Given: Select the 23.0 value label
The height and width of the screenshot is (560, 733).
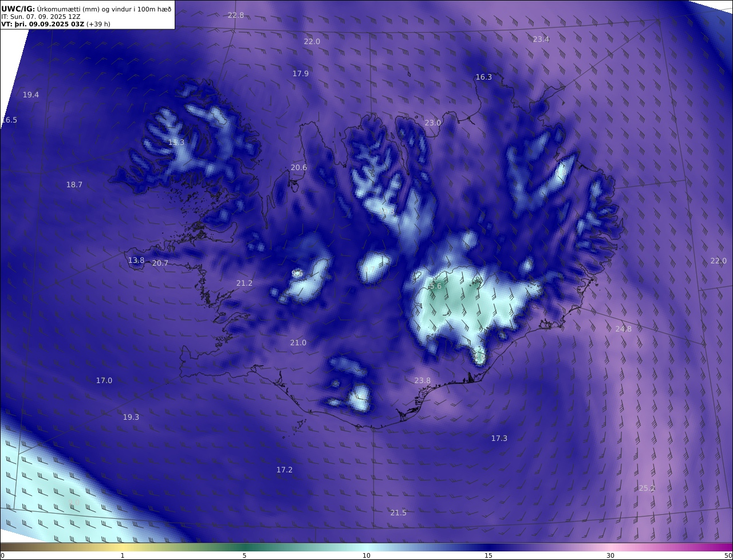Looking at the screenshot, I should click(433, 123).
